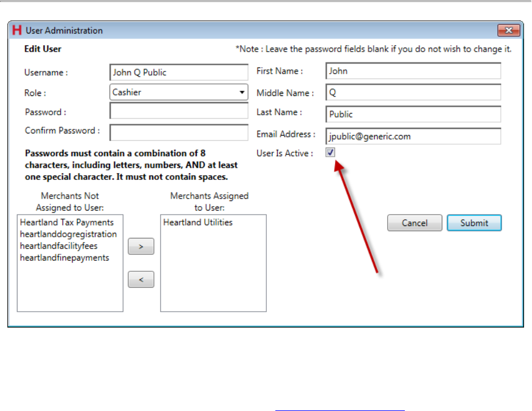
Task: Select Heartland Utilities in assigned merchants list
Action: tap(198, 223)
